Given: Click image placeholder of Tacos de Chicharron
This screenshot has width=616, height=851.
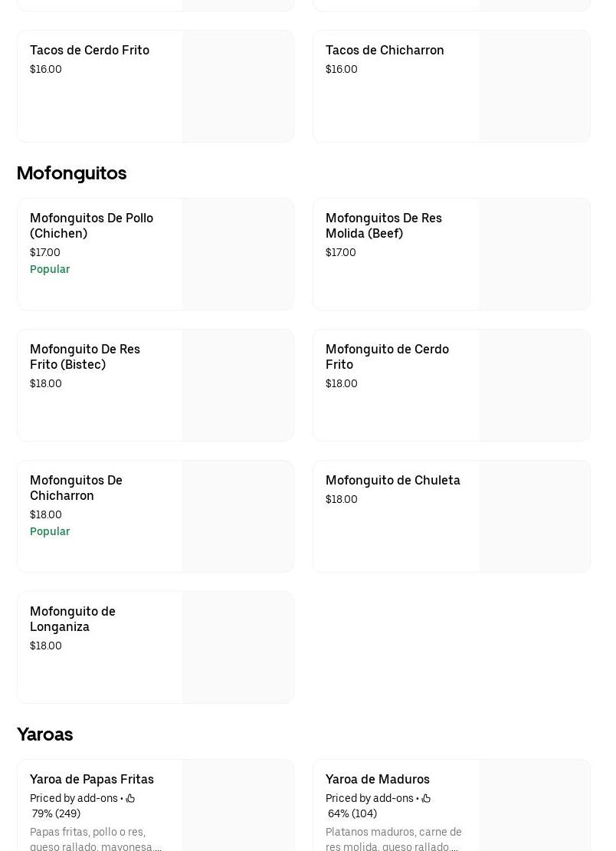Looking at the screenshot, I should point(533,87).
